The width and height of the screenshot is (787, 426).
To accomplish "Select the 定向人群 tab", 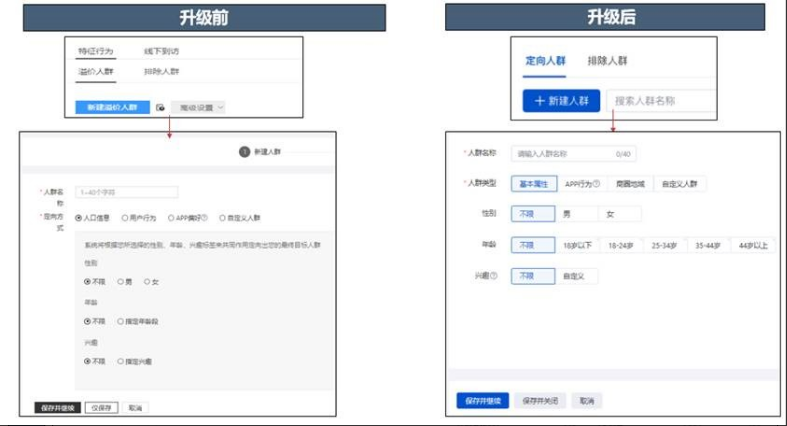I will 545,61.
